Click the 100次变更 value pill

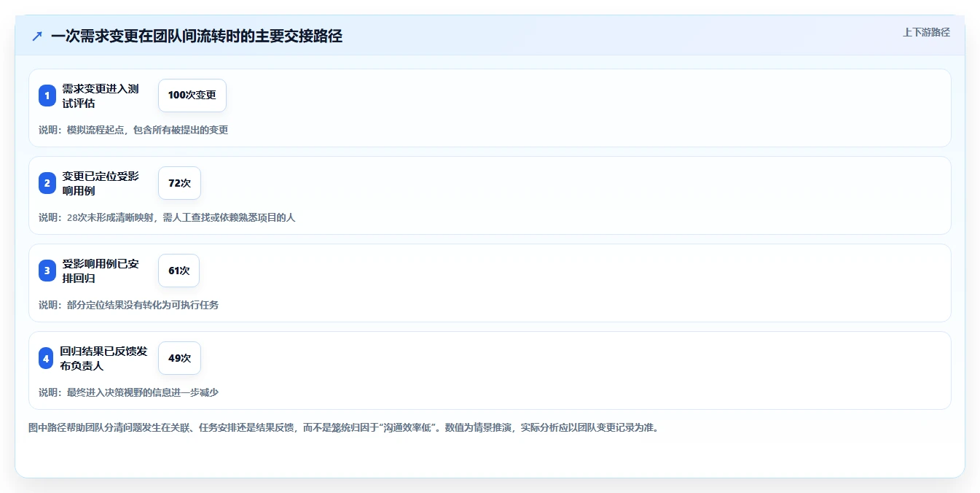(192, 96)
